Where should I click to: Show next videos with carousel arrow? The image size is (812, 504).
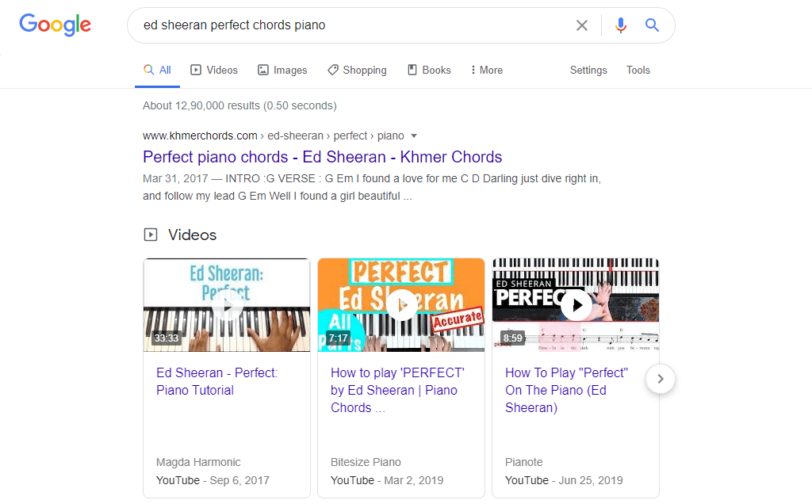click(x=661, y=379)
